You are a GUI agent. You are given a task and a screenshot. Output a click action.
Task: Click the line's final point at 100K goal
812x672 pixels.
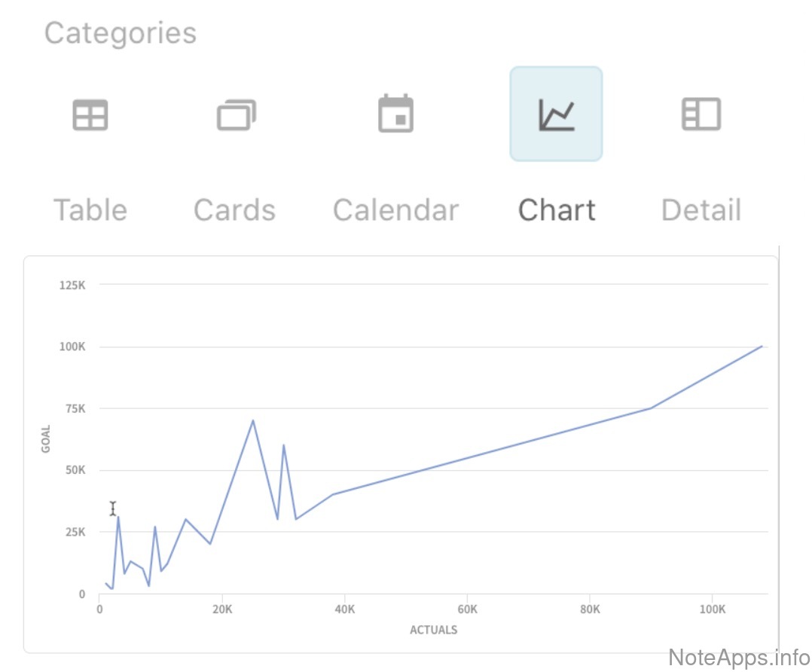point(762,347)
